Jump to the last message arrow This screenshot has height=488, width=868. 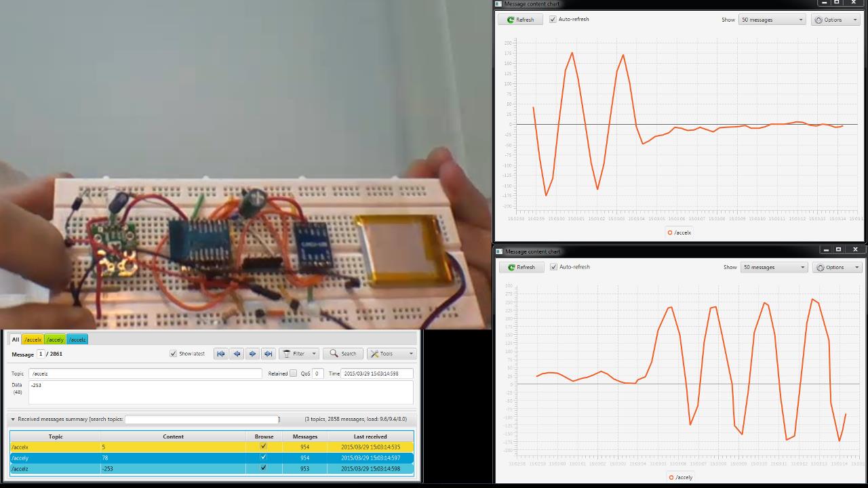click(267, 353)
